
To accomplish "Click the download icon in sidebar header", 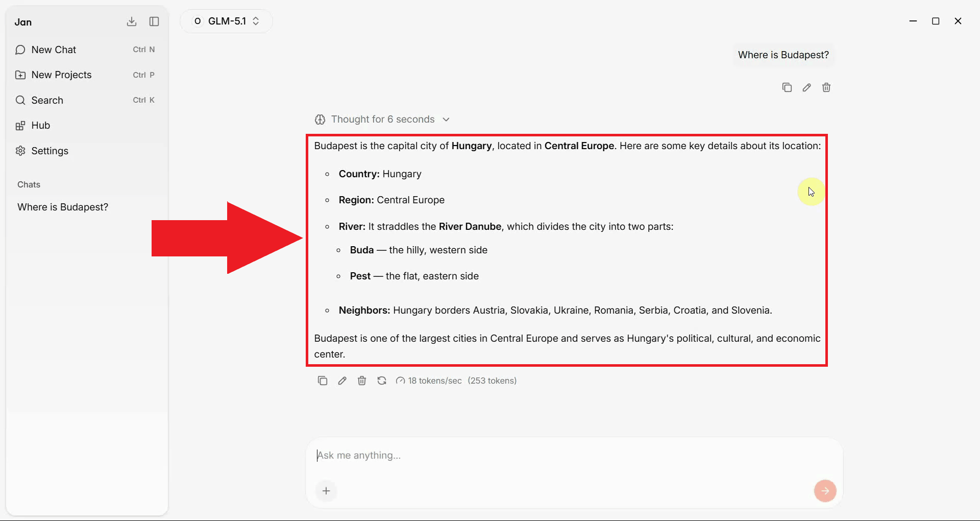I will coord(132,21).
